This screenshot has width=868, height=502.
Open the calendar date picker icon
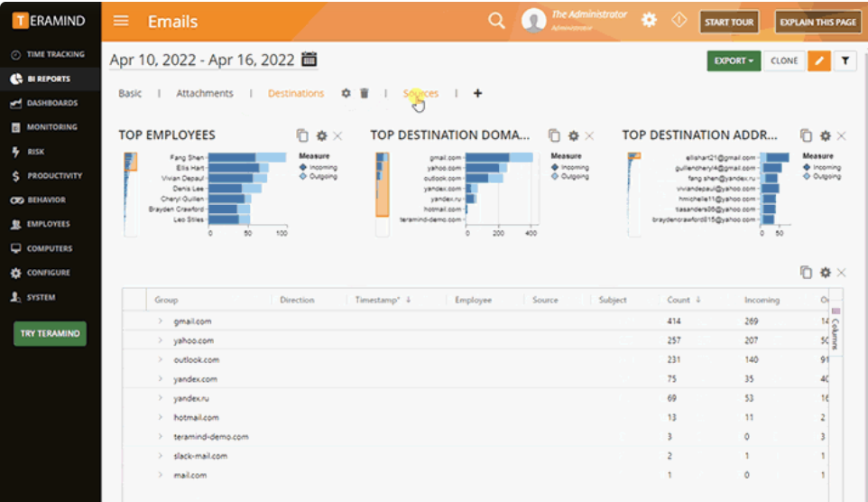click(x=309, y=59)
